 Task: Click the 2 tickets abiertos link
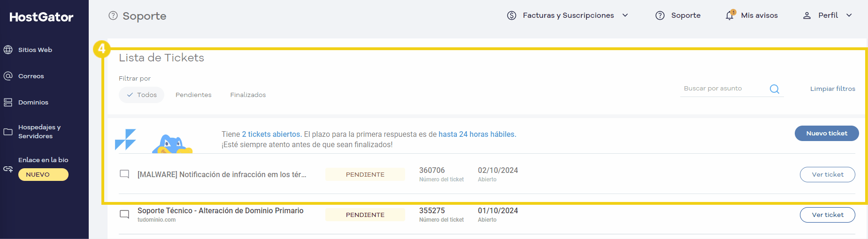tap(272, 134)
